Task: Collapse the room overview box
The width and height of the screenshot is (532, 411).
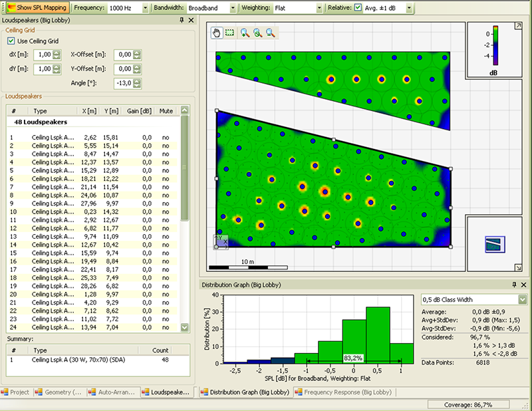Action: [518, 267]
